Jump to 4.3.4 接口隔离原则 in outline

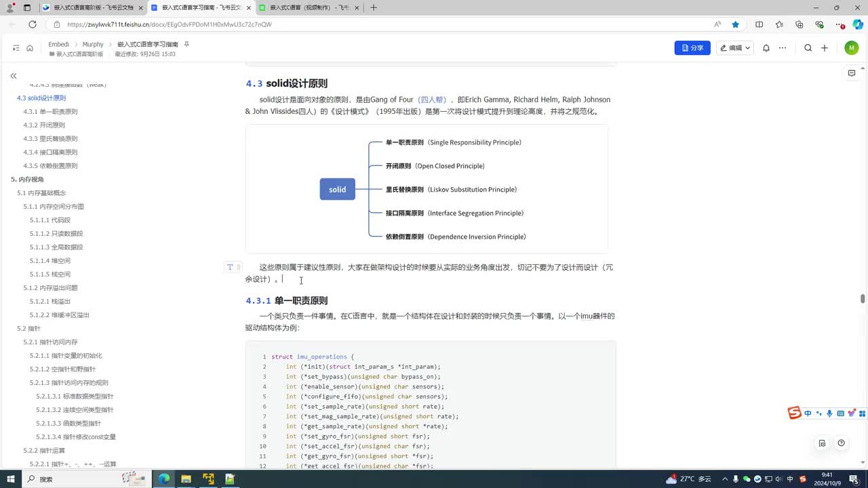click(x=50, y=152)
